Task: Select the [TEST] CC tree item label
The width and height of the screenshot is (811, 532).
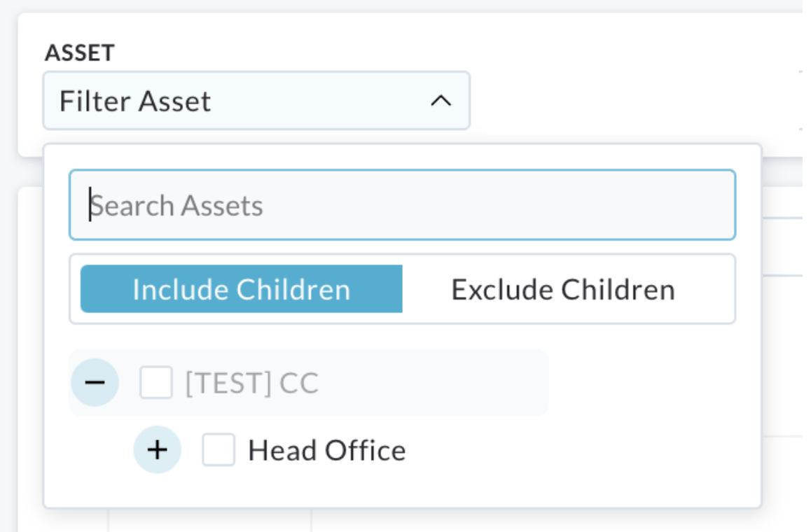Action: click(252, 383)
